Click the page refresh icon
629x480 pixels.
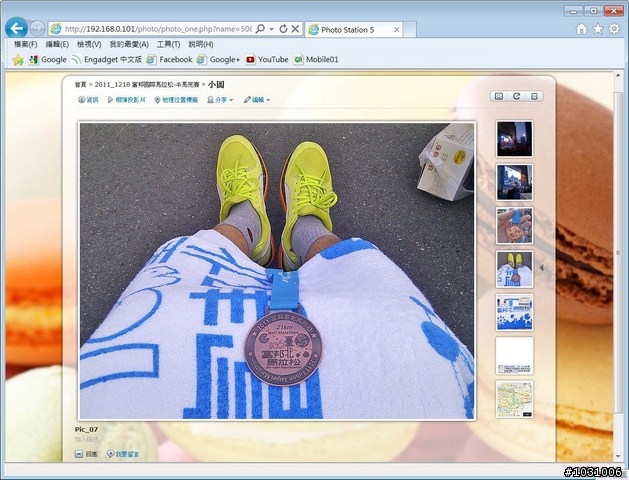(283, 29)
